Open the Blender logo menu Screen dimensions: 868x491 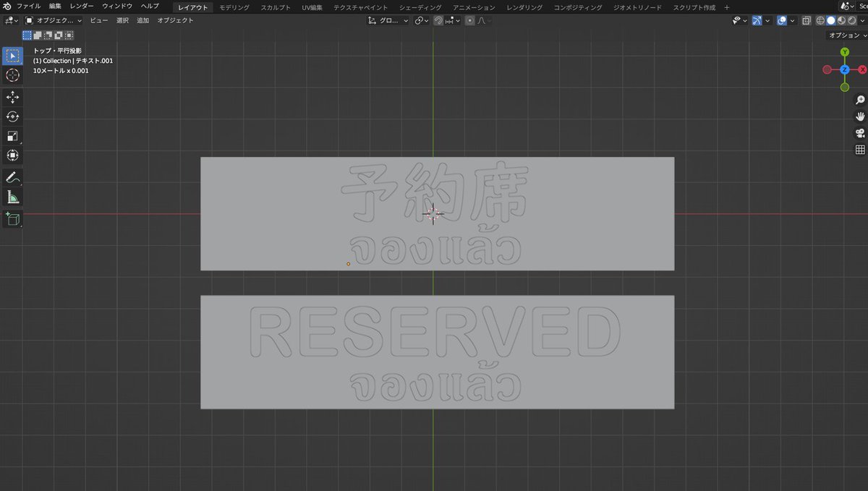pyautogui.click(x=7, y=6)
